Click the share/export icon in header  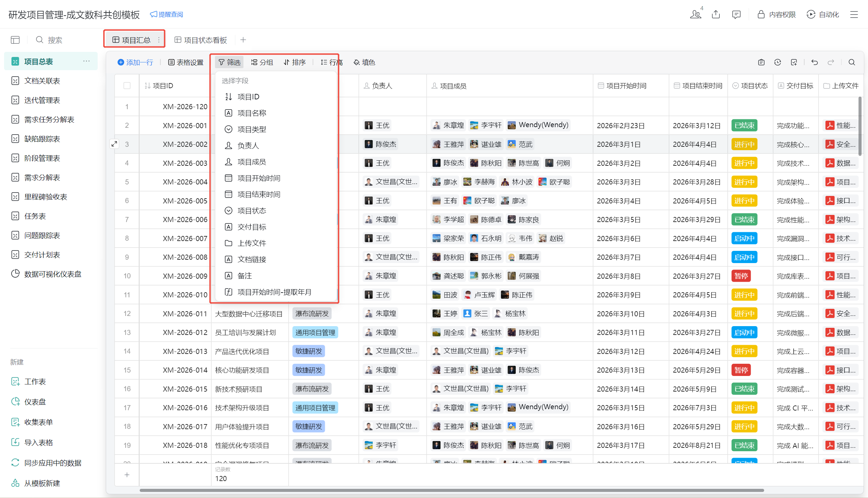pos(715,14)
